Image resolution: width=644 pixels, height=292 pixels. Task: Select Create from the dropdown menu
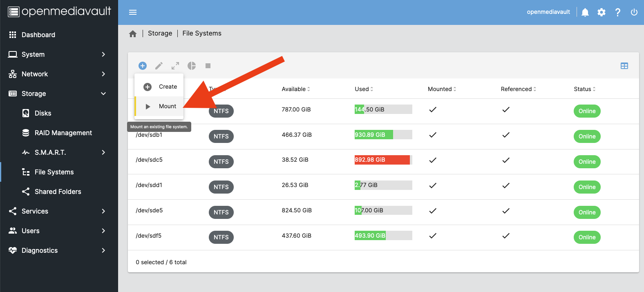coord(159,87)
